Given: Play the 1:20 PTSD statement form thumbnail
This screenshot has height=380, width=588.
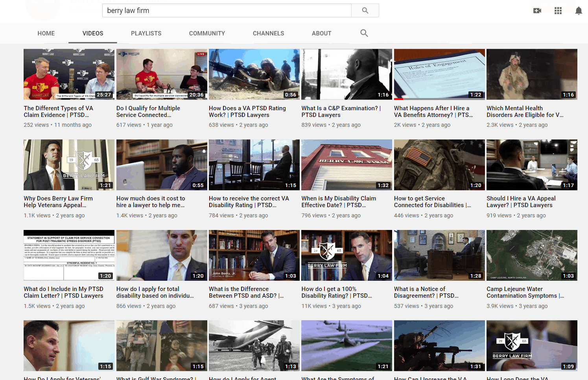Looking at the screenshot, I should [69, 255].
